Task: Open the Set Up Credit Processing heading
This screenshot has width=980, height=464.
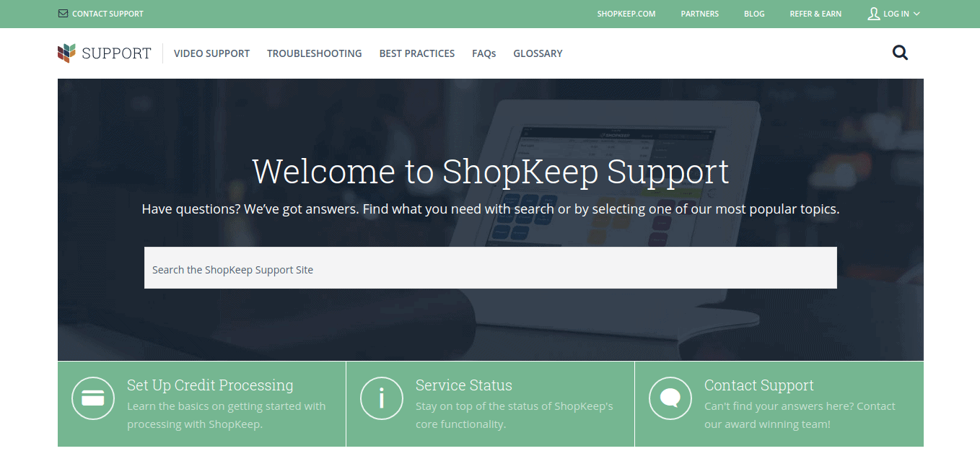Action: click(210, 385)
